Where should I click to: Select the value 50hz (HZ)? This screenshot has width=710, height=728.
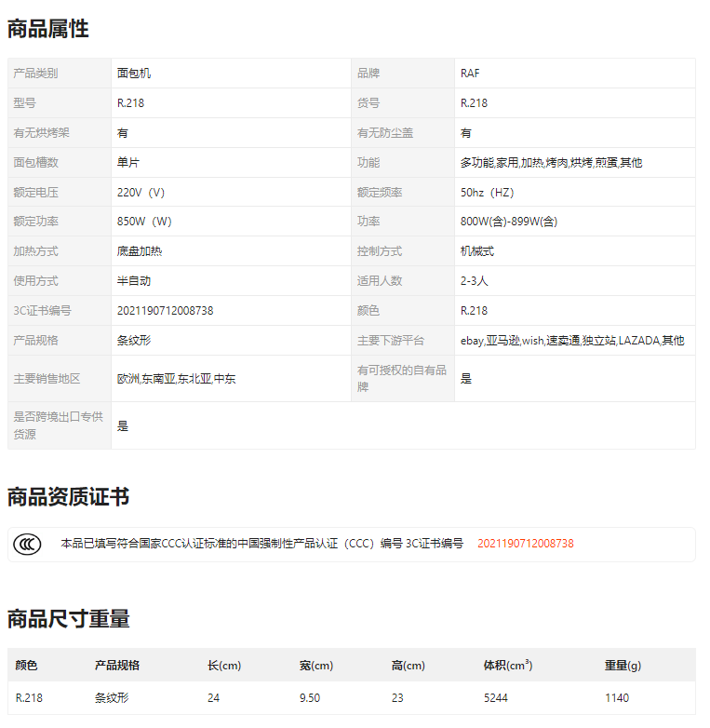tap(488, 192)
